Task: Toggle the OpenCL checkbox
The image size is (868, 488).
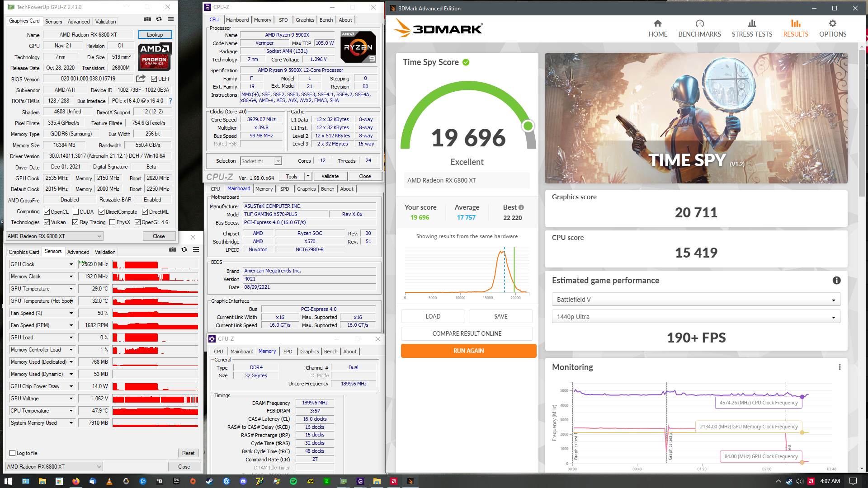Action: (47, 212)
